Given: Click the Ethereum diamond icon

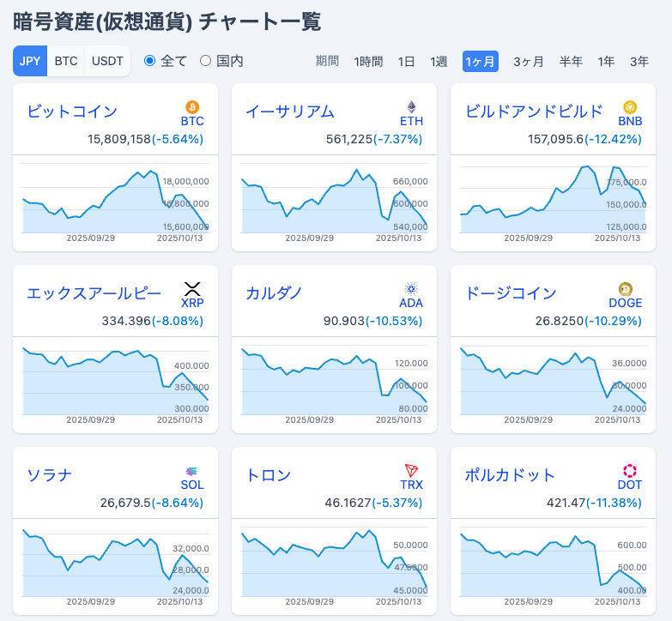Looking at the screenshot, I should tap(411, 107).
